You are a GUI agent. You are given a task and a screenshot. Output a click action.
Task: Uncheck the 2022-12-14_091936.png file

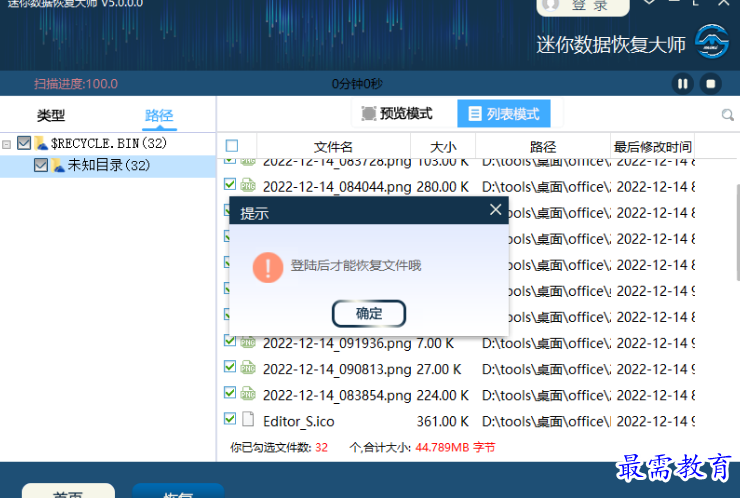[x=230, y=340]
